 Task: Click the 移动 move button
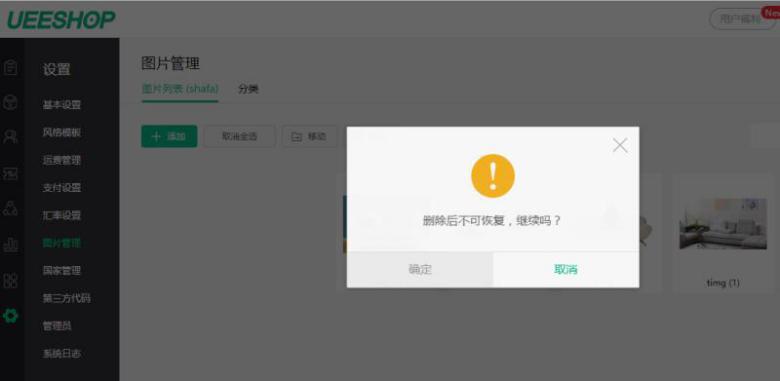point(309,136)
